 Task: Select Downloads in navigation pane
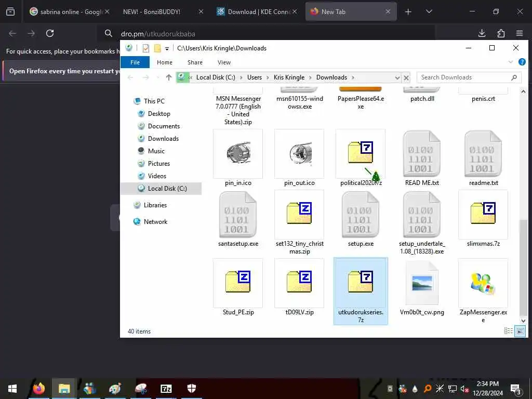(163, 138)
